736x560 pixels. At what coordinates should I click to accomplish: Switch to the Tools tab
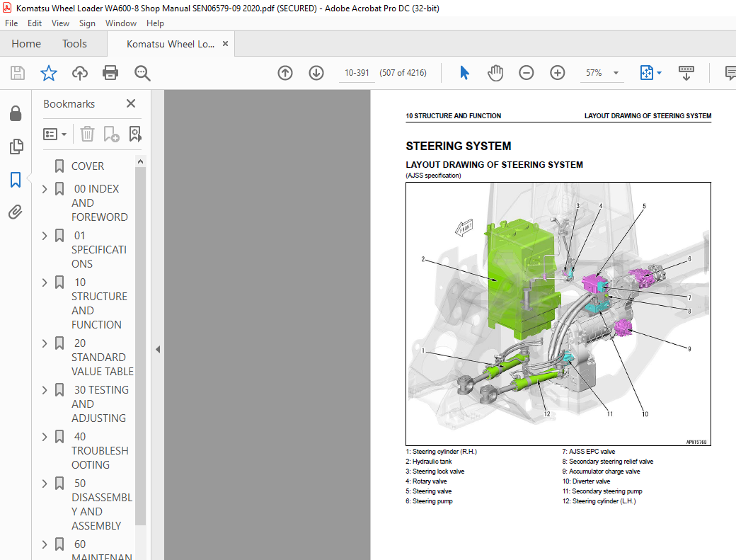point(74,44)
